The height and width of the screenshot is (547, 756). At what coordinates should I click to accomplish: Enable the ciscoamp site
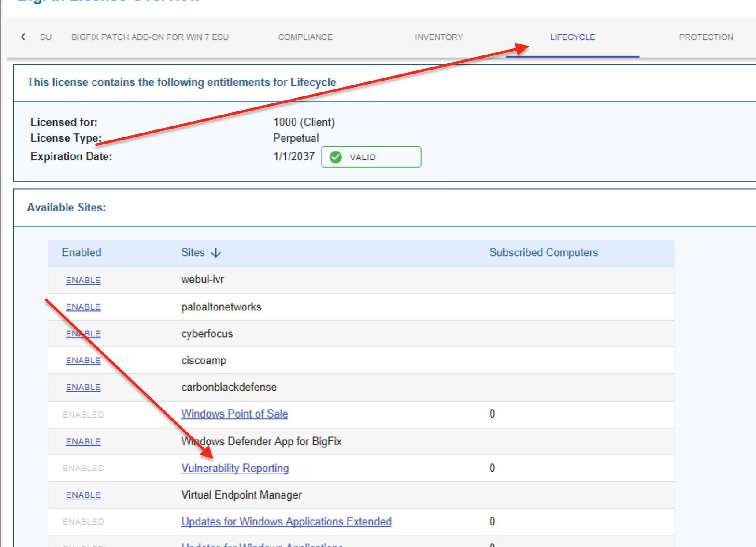[83, 361]
